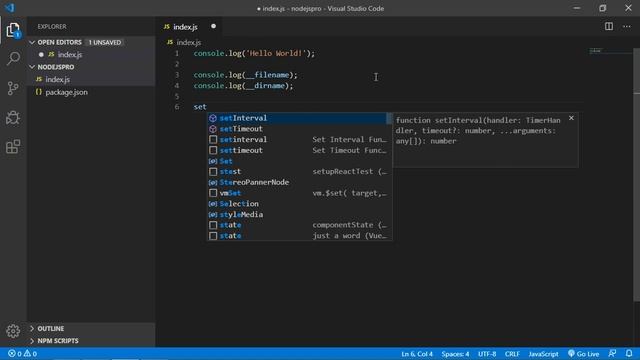This screenshot has width=640, height=360.
Task: Click Ln 6, Col 4 cursor position
Action: (417, 354)
